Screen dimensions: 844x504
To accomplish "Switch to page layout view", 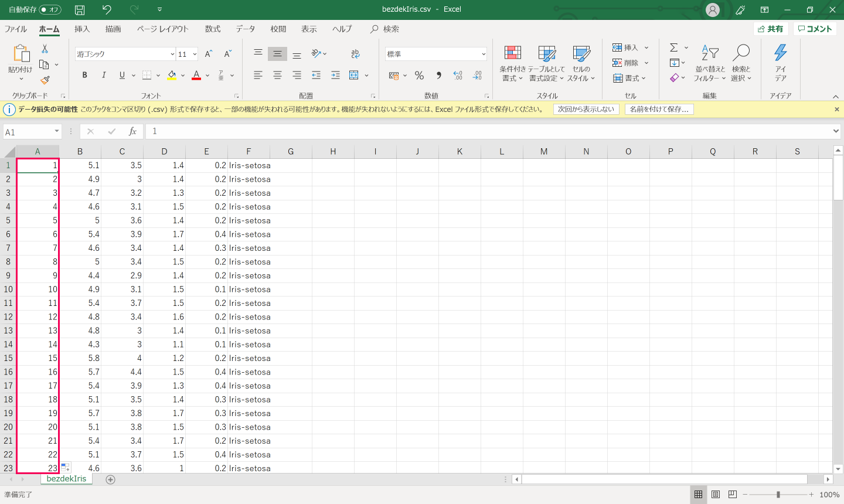I will [x=716, y=495].
